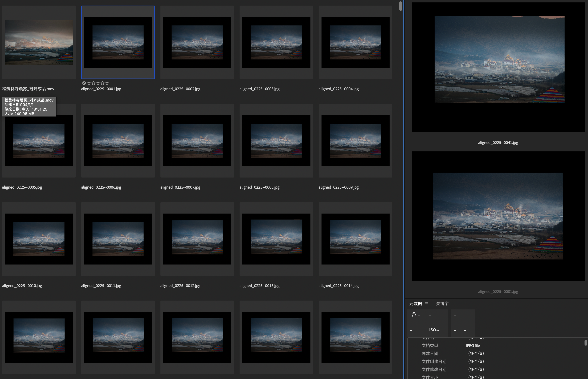Screen dimensions: 588x379
Task: Select the aligned_0225--0010.jpg thumbnail
Action: coord(39,239)
